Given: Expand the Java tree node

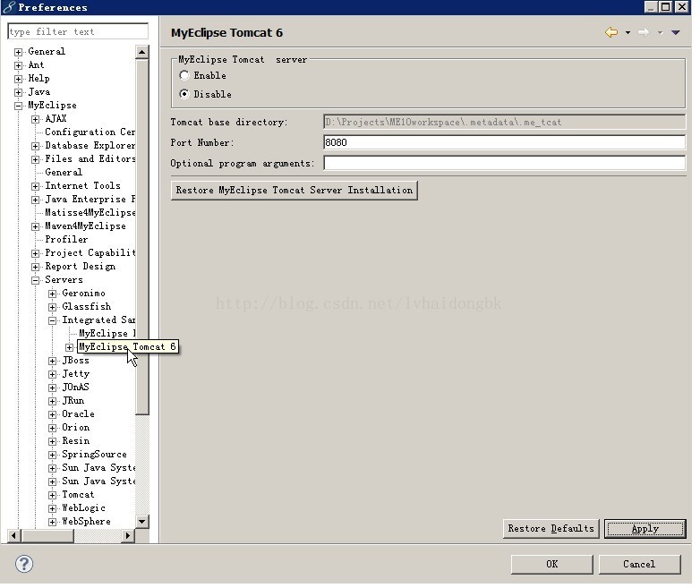Looking at the screenshot, I should tap(18, 92).
